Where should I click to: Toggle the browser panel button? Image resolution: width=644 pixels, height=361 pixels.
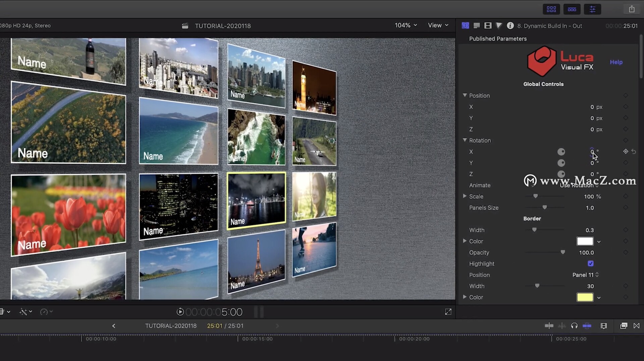(551, 9)
